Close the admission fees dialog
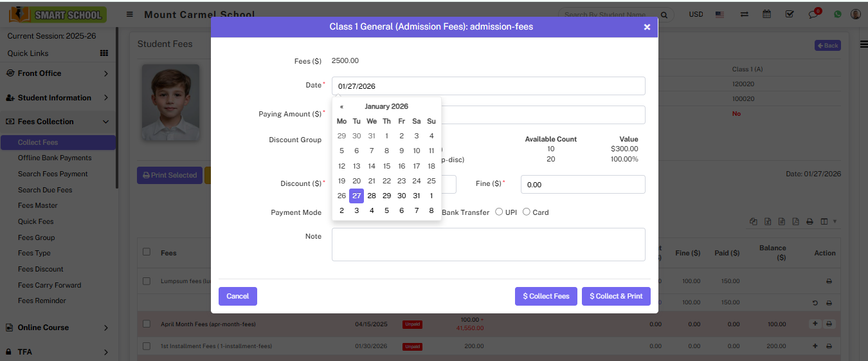The width and height of the screenshot is (868, 361). (647, 27)
